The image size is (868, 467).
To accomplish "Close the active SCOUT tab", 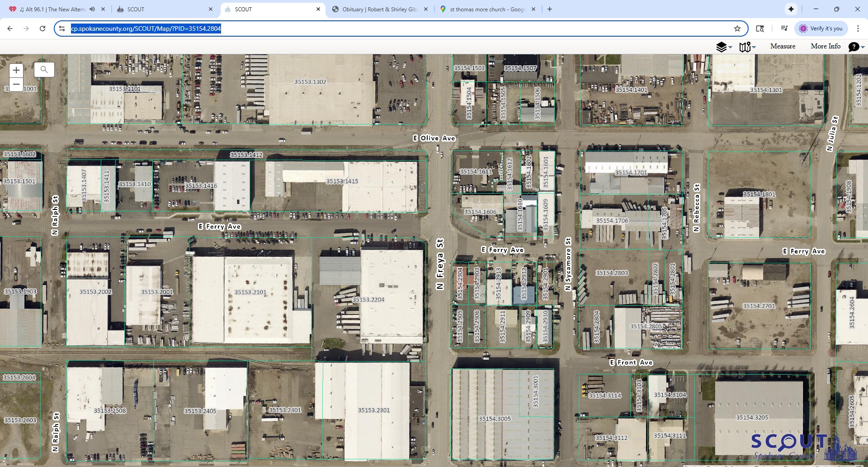I will pyautogui.click(x=318, y=9).
